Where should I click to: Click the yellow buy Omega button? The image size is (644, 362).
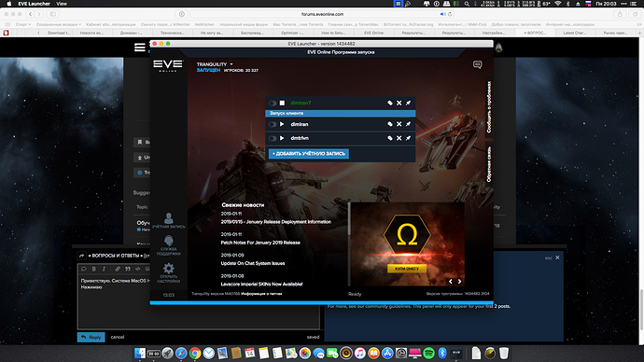[x=407, y=269]
